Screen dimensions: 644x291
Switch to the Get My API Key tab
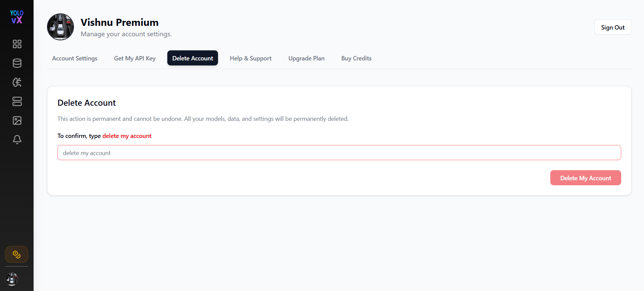point(135,58)
